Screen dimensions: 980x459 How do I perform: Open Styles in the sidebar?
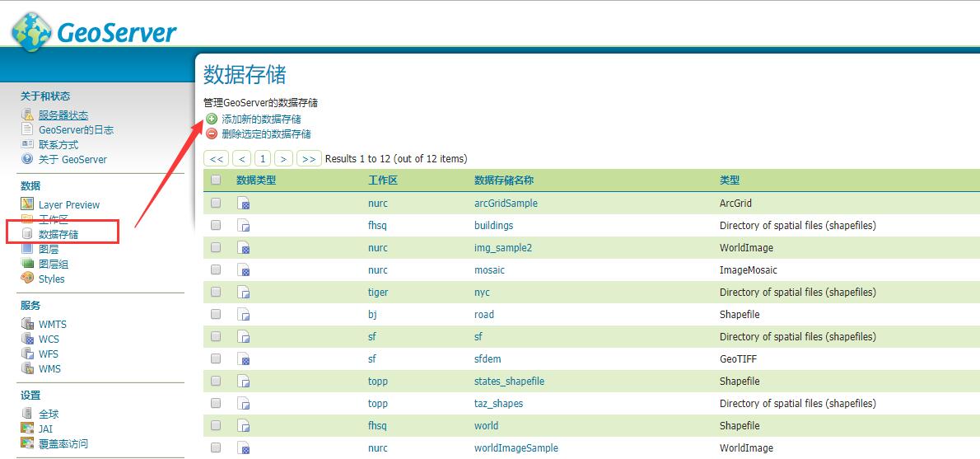coord(51,279)
